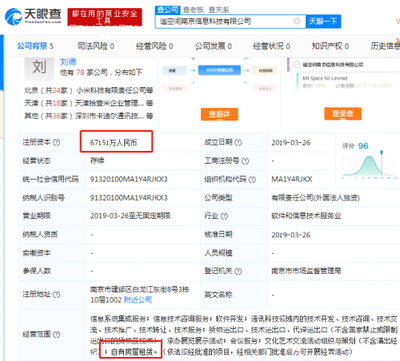Open the 司法风险 0 tab

[x=96, y=46]
